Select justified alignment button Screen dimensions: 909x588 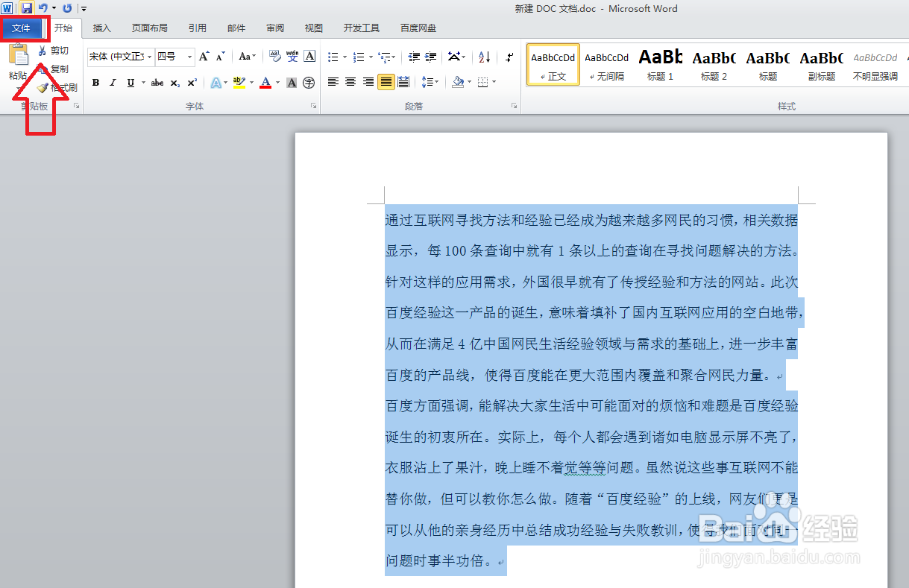tap(386, 82)
